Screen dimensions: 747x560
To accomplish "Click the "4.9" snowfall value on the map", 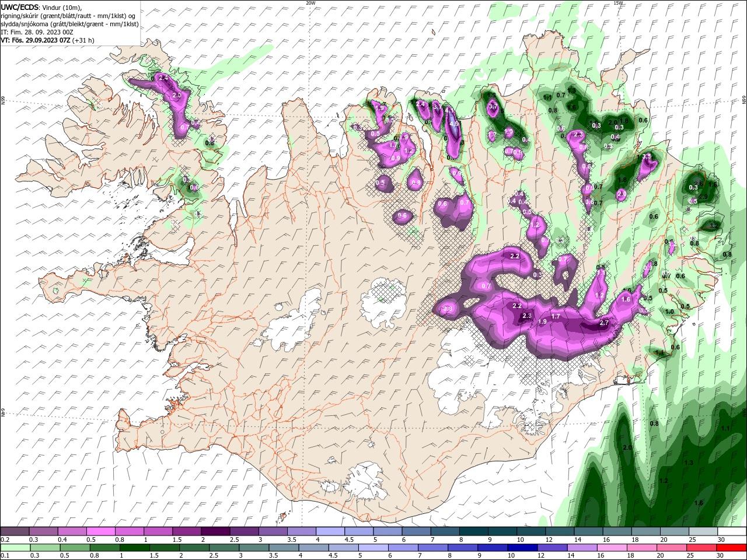I will pyautogui.click(x=455, y=124).
